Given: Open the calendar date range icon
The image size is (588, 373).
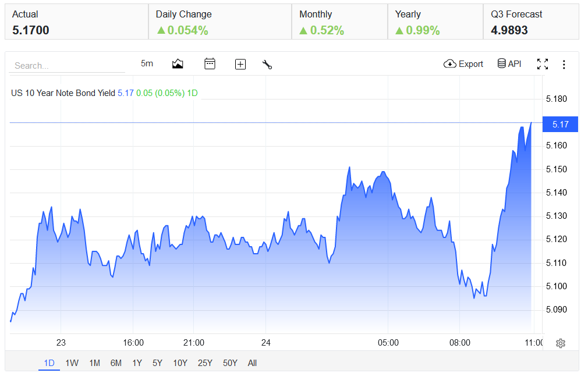Looking at the screenshot, I should [x=210, y=64].
